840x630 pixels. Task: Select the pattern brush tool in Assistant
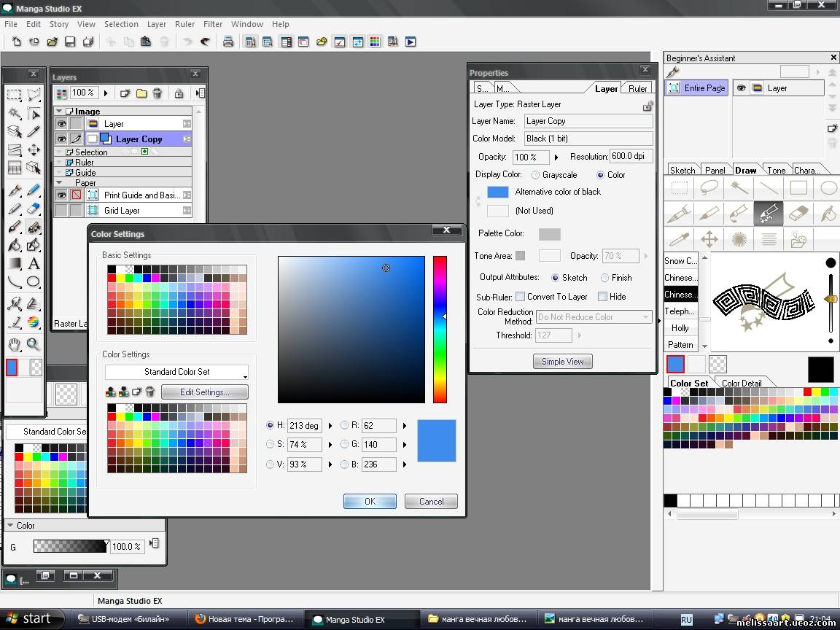(769, 213)
